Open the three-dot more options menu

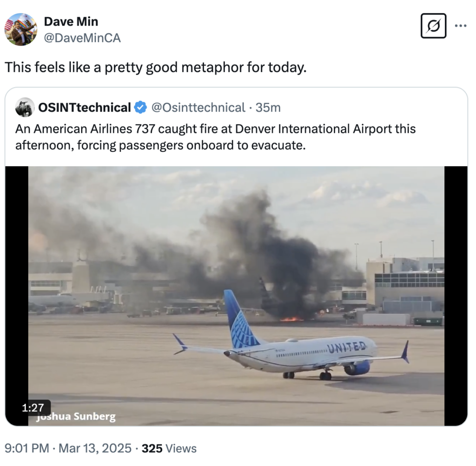click(460, 26)
